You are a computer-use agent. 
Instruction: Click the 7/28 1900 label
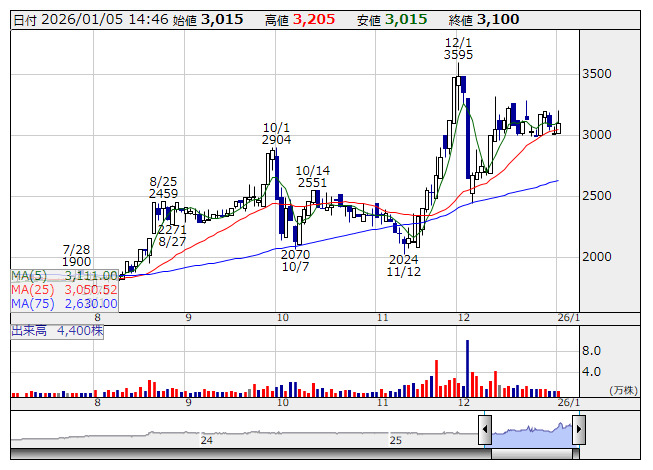coord(76,256)
